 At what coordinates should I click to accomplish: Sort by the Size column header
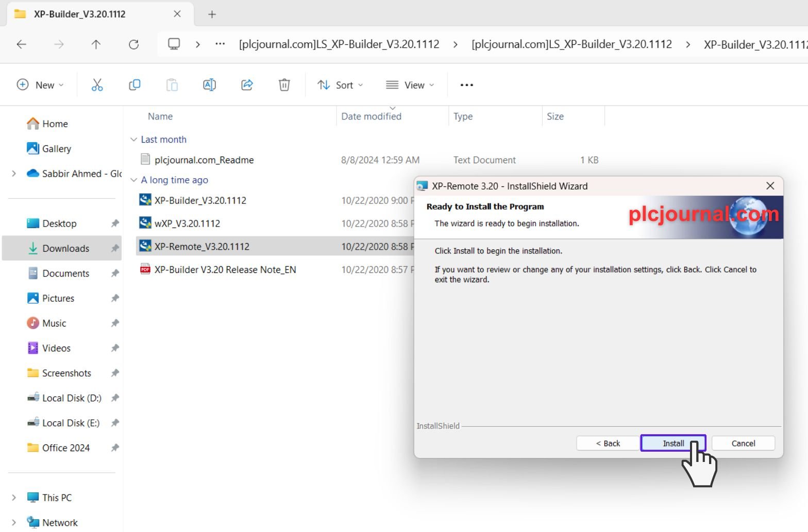point(555,116)
